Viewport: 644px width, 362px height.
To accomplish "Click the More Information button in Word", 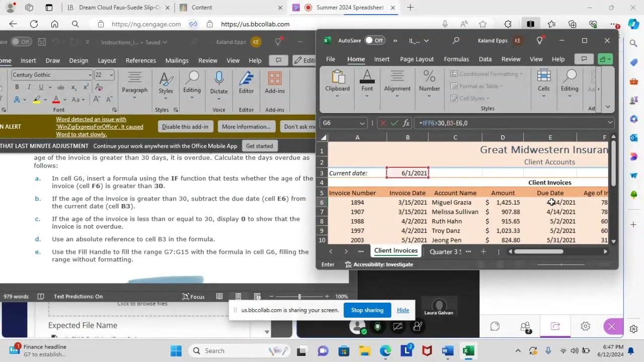I will click(246, 127).
